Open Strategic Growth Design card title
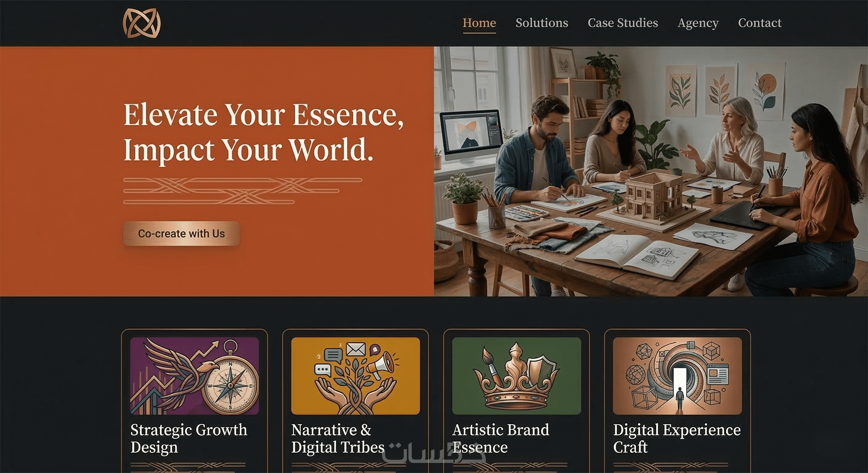 (x=189, y=438)
